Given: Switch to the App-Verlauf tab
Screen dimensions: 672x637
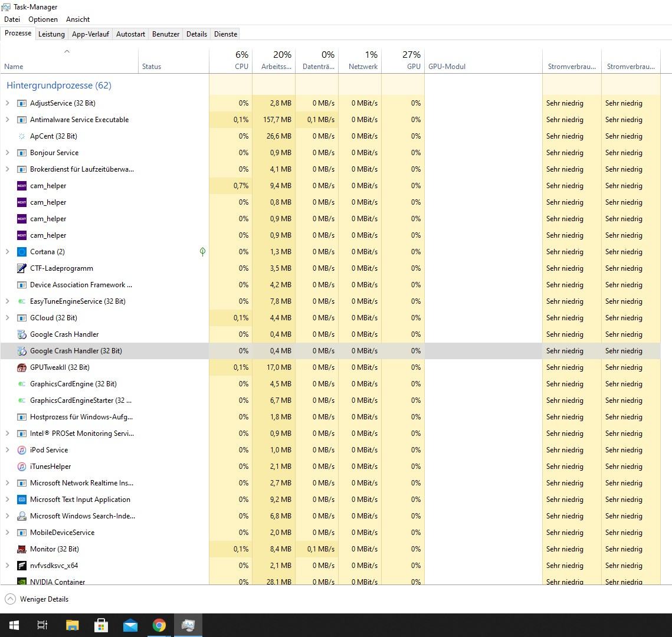Looking at the screenshot, I should coord(90,34).
